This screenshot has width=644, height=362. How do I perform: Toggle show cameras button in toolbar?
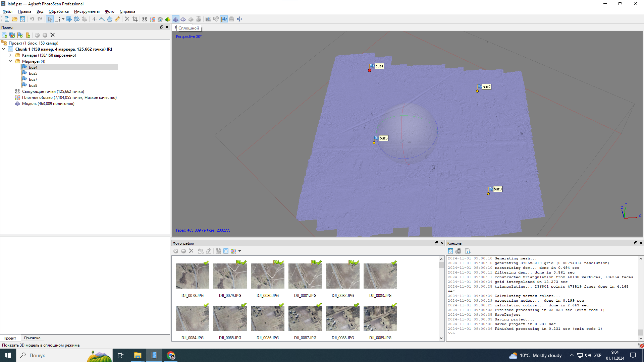[x=208, y=19]
